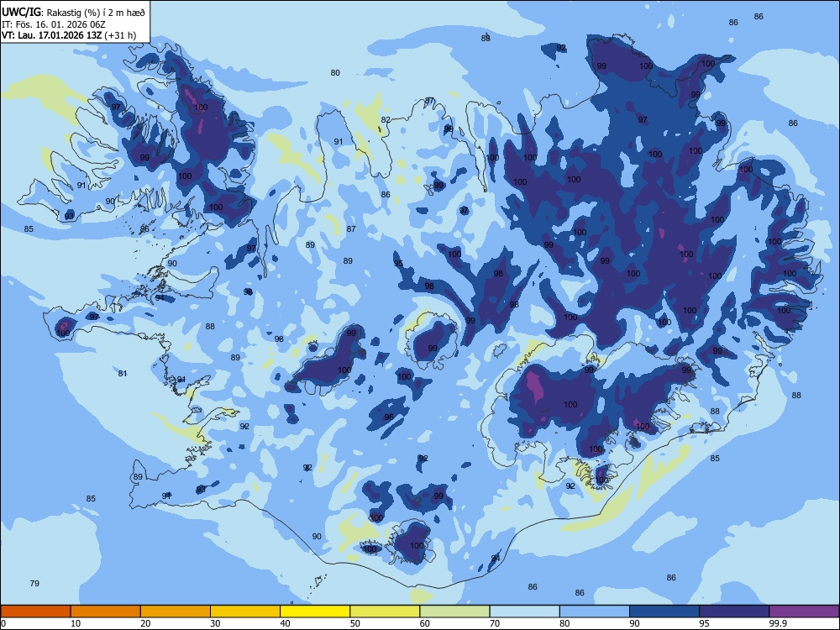
Task: Click the '10' legend tick label
Action: pyautogui.click(x=76, y=623)
